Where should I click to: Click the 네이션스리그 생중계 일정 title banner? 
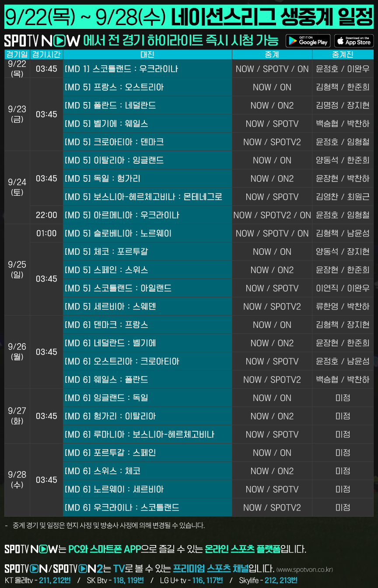coord(189,17)
